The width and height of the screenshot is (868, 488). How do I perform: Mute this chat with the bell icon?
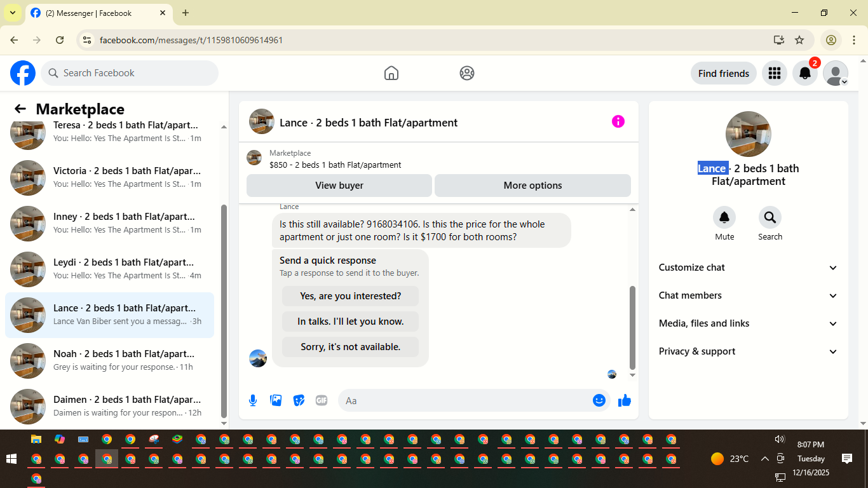pos(724,217)
